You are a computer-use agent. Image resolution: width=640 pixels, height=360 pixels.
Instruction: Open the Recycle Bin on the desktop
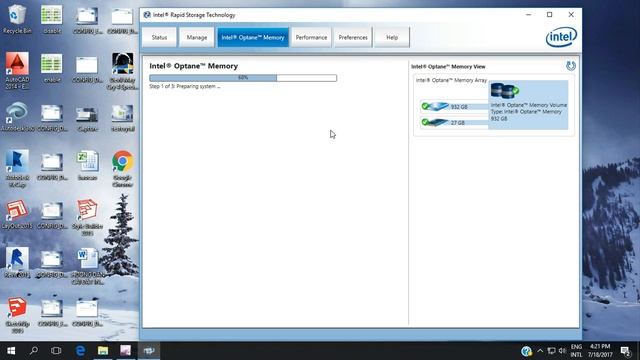[17, 19]
